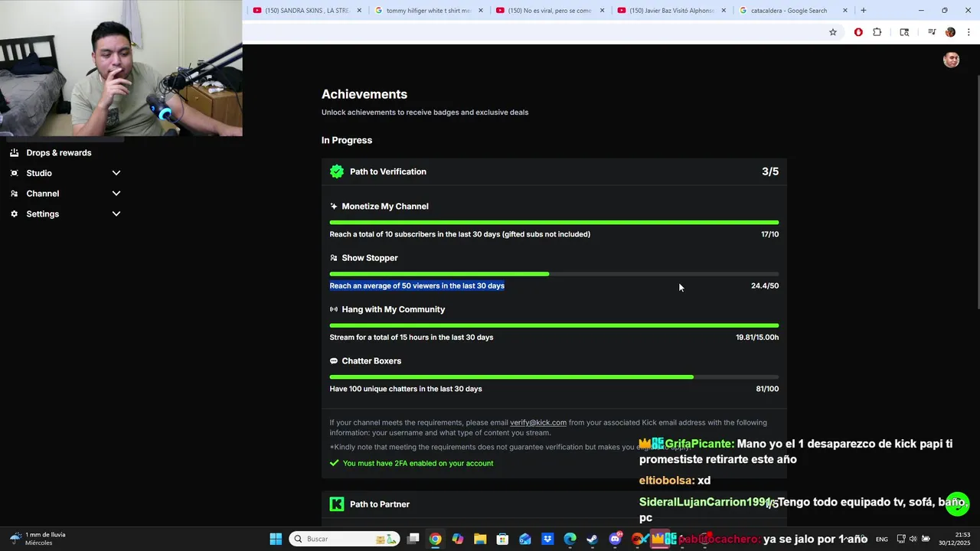The height and width of the screenshot is (551, 980).
Task: Open Chrome media controls icon
Action: click(932, 32)
